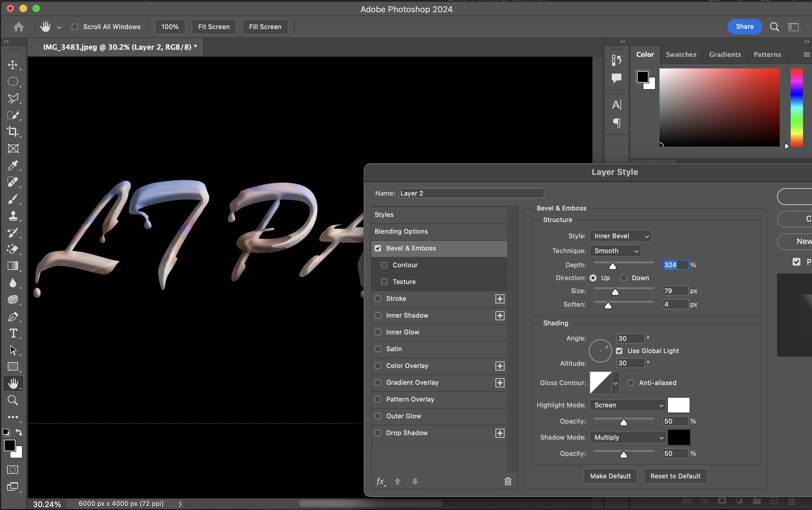Enable the Drop Shadow checkbox

coord(378,433)
